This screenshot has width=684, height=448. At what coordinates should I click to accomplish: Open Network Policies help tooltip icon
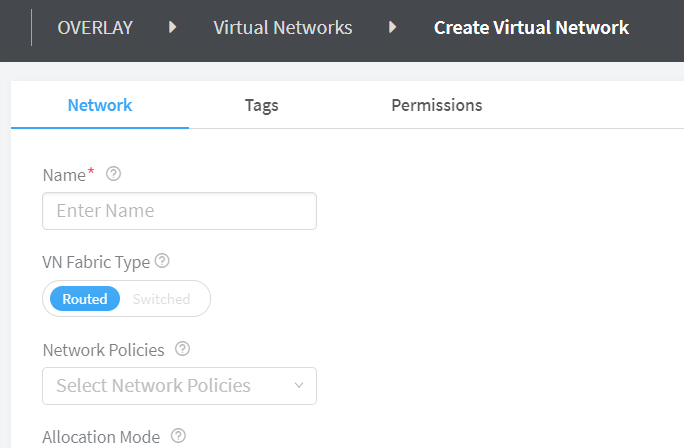click(x=182, y=349)
